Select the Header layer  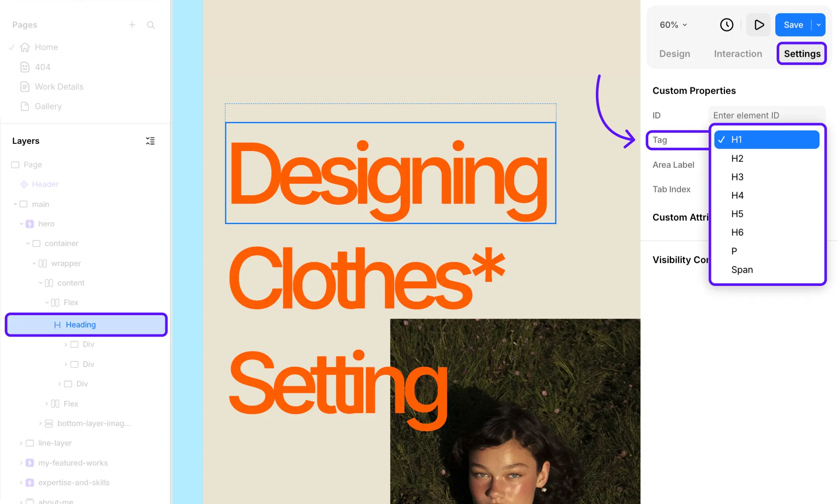point(45,184)
